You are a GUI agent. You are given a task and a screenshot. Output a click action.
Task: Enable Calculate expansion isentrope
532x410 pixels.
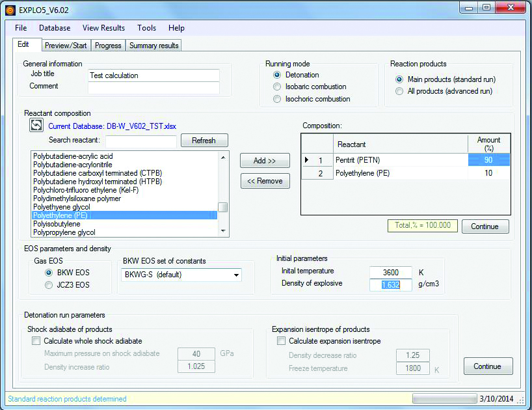(x=281, y=341)
